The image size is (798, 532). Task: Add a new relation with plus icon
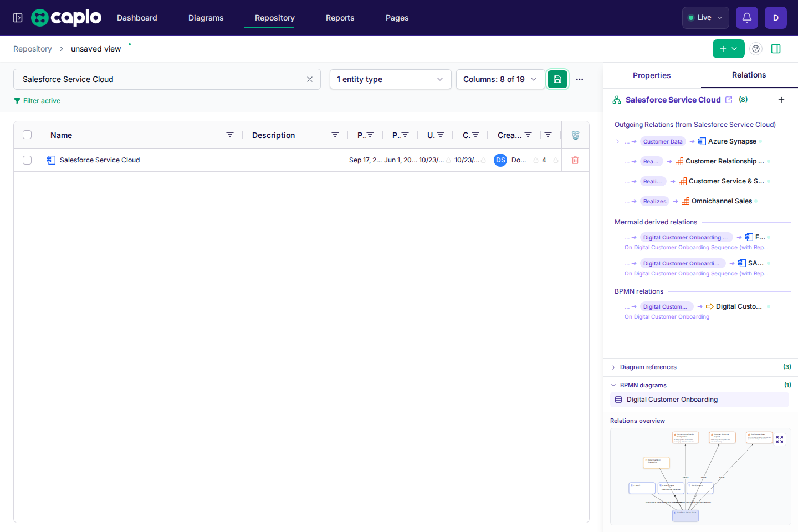click(x=781, y=100)
